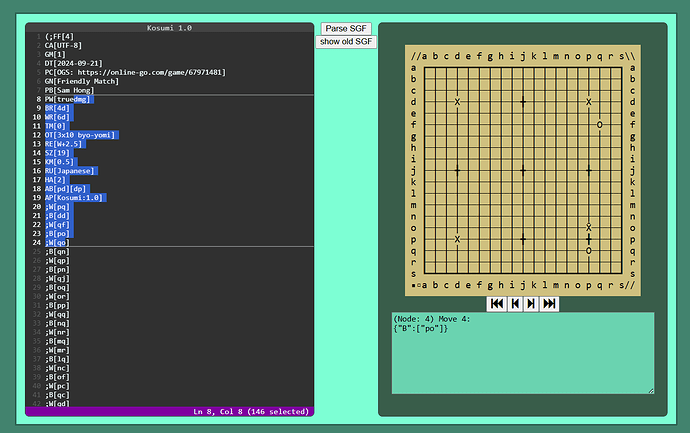Click editor line ';B[qc]'
This screenshot has height=433, width=690.
[57, 395]
